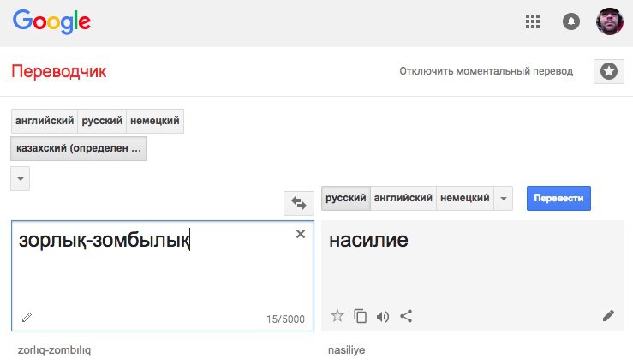The image size is (633, 364).
Task: Select русский as source language
Action: (x=102, y=121)
